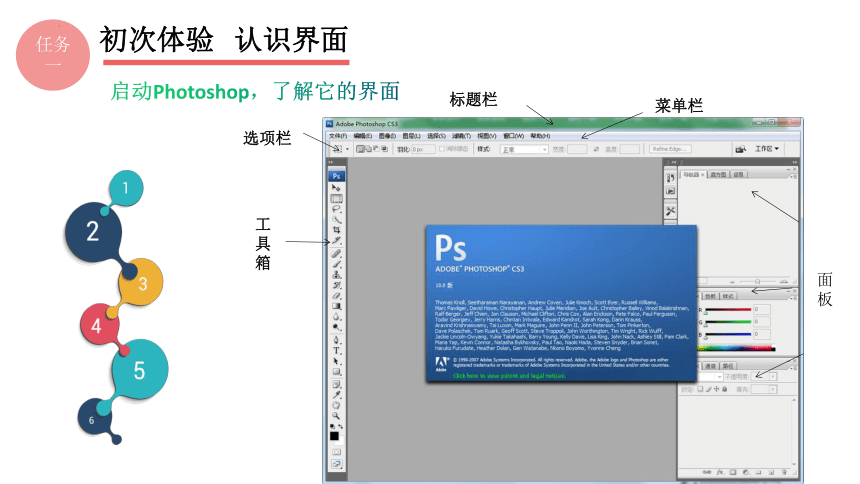
Task: Swap foreground and background colors
Action: point(341,426)
